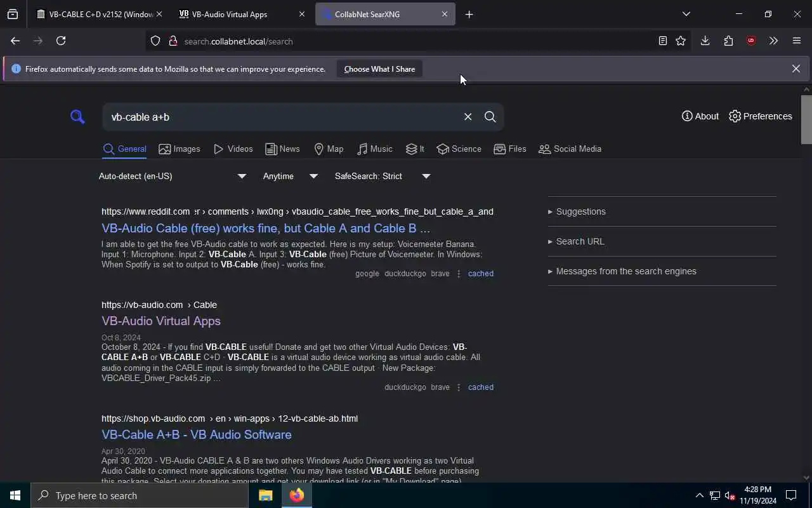This screenshot has width=812, height=508.
Task: Open the Firefox application menu
Action: tap(797, 41)
